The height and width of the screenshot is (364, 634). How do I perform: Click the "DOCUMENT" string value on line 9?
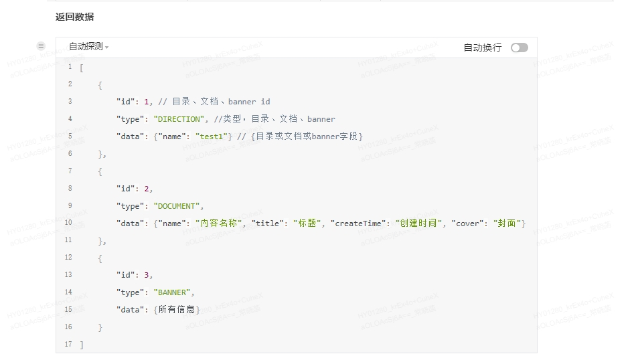point(177,206)
